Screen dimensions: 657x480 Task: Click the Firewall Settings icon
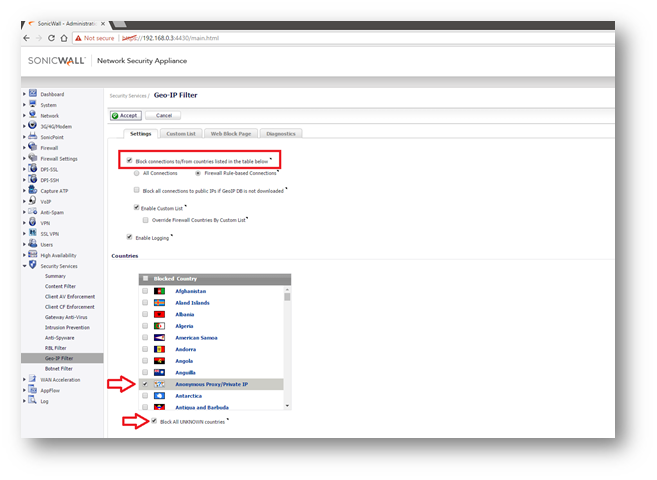[x=33, y=158]
